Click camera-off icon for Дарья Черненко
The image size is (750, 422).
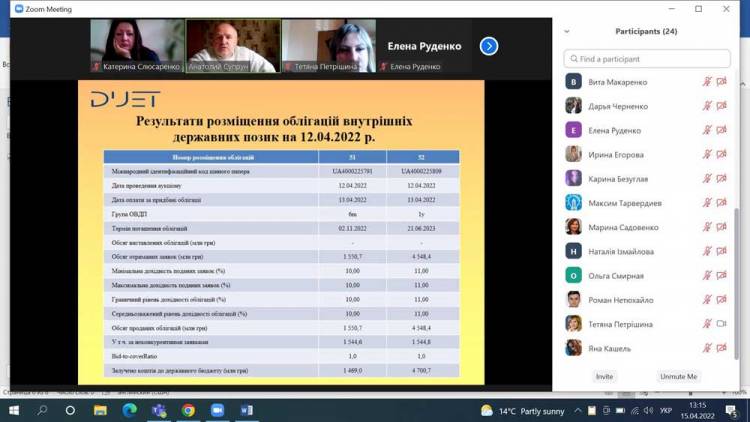click(722, 106)
